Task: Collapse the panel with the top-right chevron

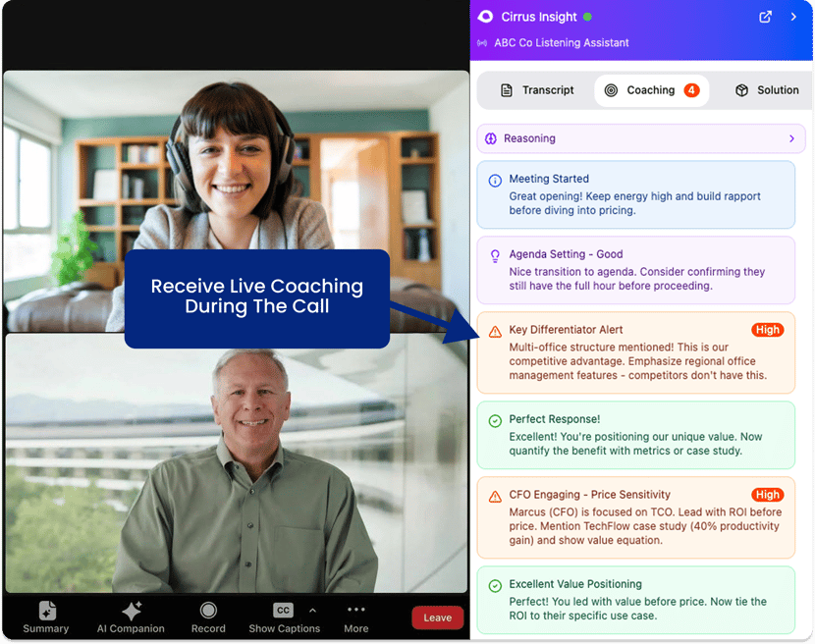Action: pyautogui.click(x=792, y=17)
